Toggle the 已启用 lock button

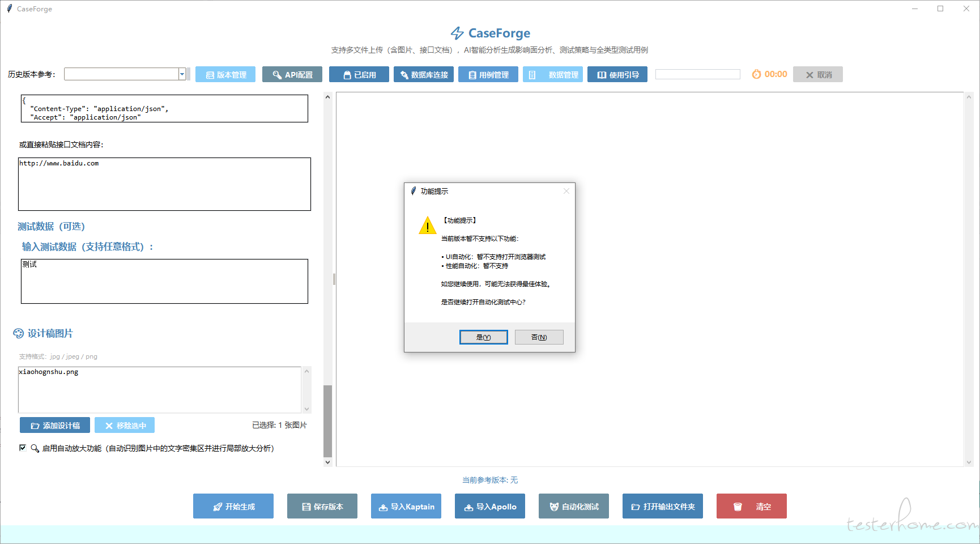[x=359, y=75]
